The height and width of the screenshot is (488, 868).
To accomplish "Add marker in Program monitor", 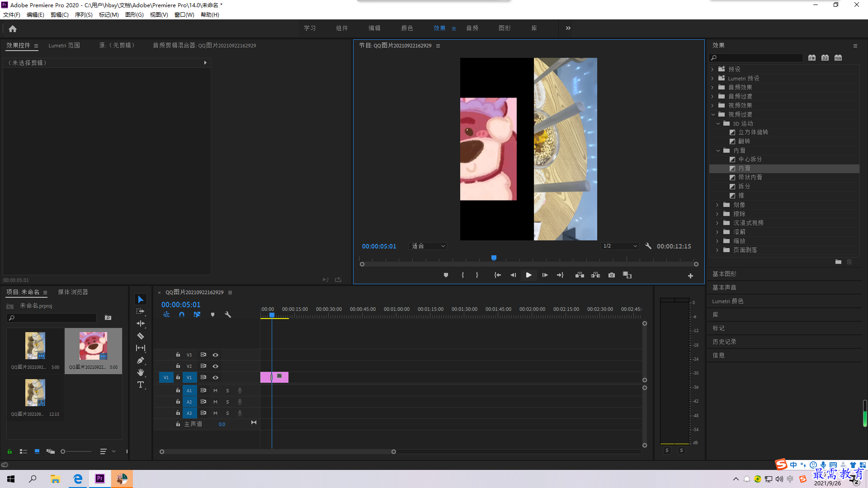I will tap(446, 275).
